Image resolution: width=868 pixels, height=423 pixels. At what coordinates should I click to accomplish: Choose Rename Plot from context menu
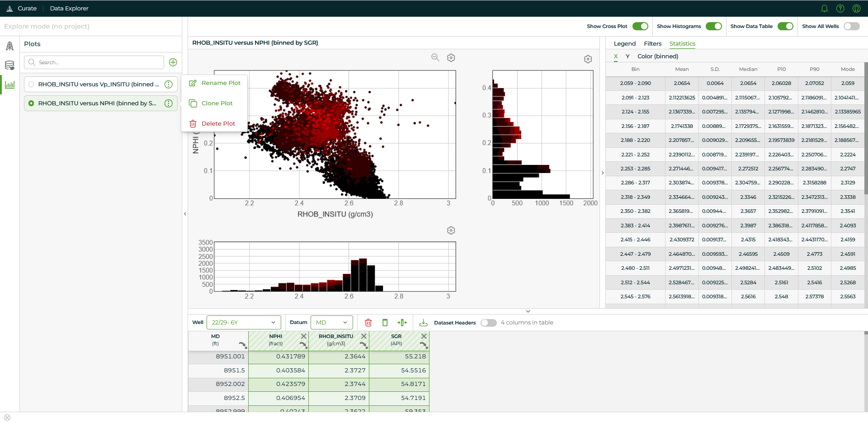[x=215, y=83]
